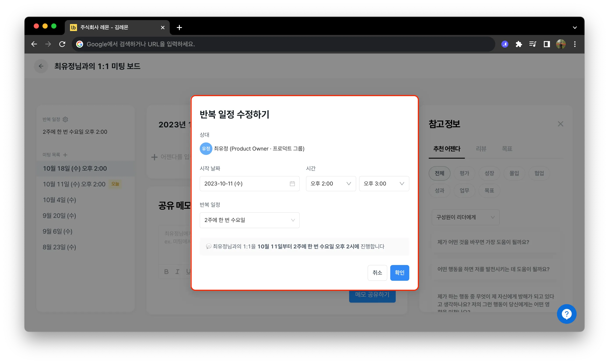Select the 몰입 filter chip
609x364 pixels.
pos(514,173)
